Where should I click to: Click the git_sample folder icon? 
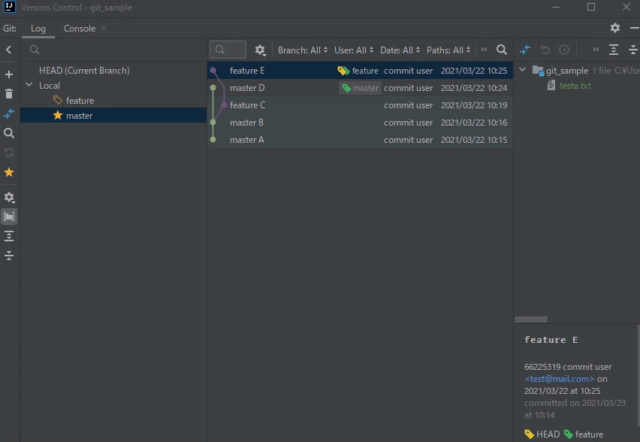pos(538,71)
